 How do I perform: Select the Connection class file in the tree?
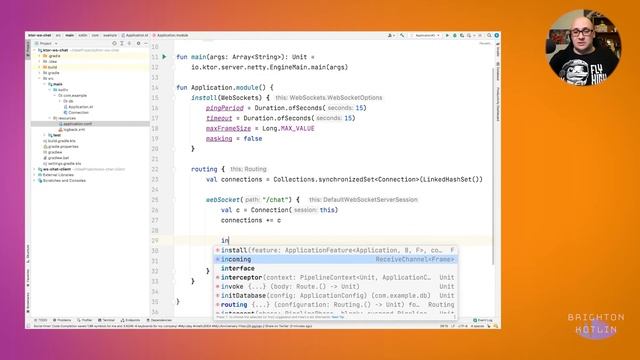coord(76,113)
